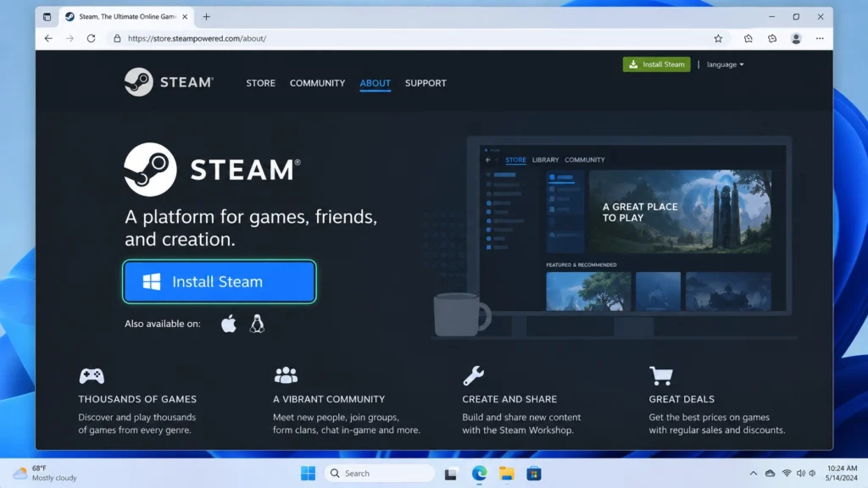868x488 pixels.
Task: Open the browser profile icon
Action: [x=796, y=38]
